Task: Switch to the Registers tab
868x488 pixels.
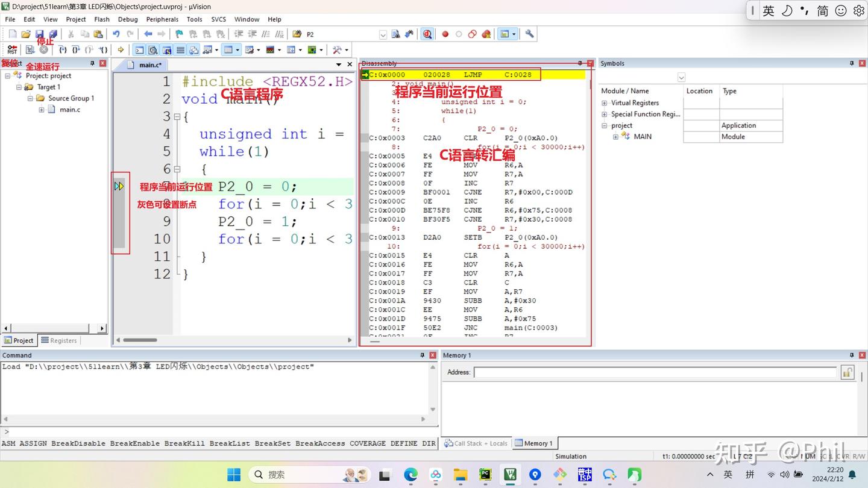Action: click(x=59, y=340)
